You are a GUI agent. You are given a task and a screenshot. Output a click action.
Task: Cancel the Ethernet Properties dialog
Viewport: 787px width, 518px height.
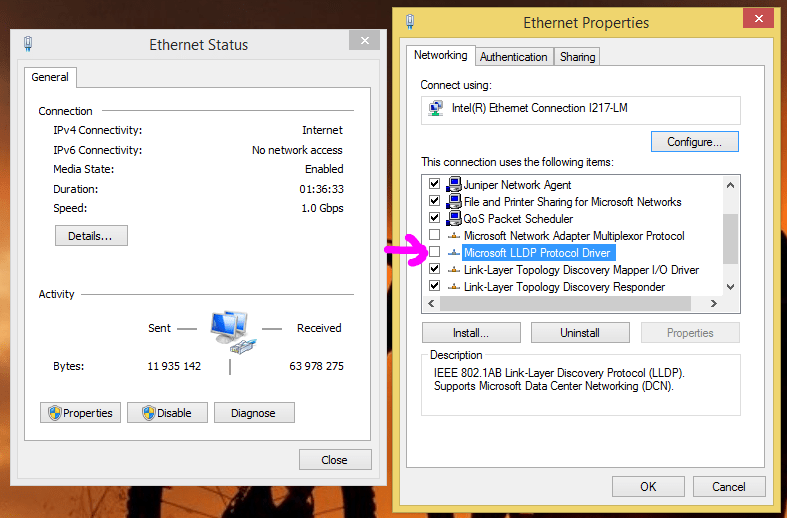[x=729, y=486]
